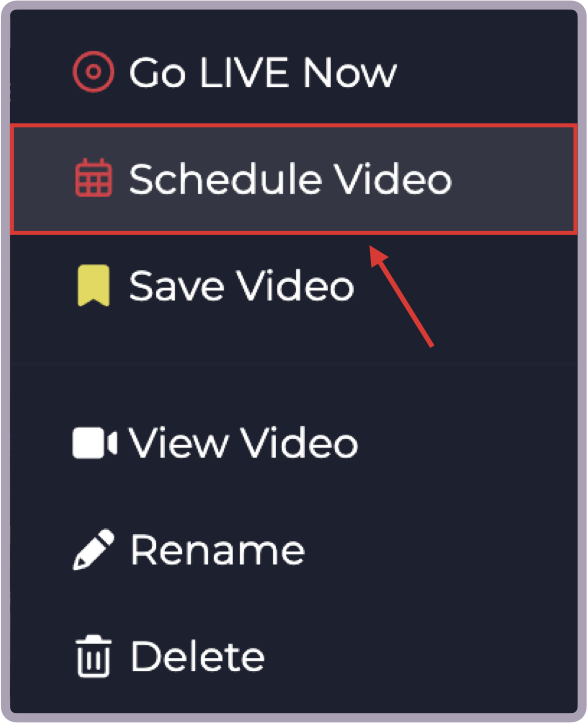Start streaming with Go LIVE Now text
This screenshot has height=723, width=587.
coord(263,72)
